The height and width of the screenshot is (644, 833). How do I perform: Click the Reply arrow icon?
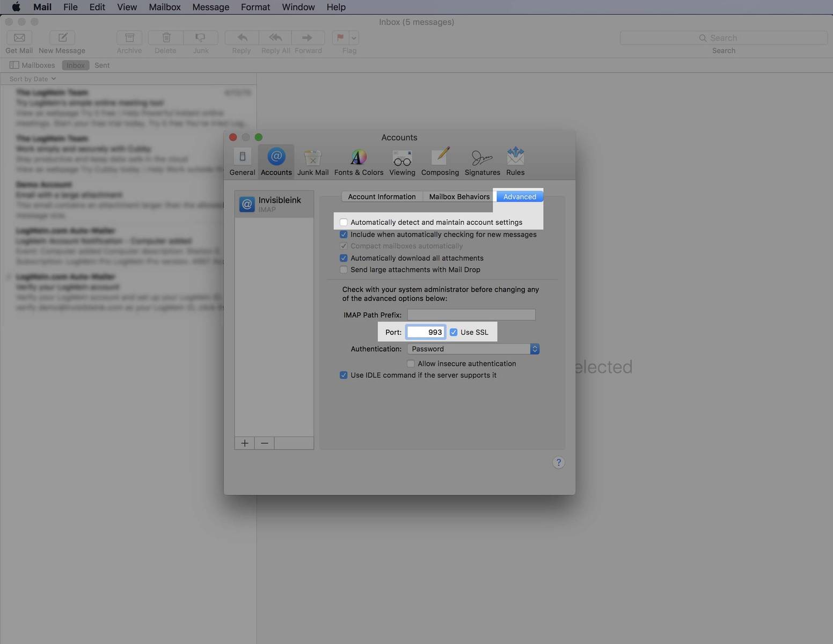point(242,38)
